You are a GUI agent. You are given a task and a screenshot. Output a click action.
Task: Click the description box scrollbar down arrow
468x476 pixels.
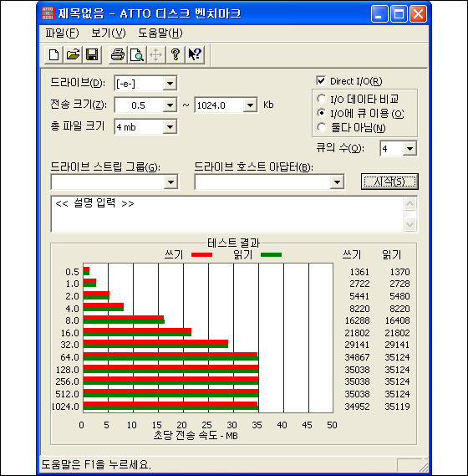410,225
